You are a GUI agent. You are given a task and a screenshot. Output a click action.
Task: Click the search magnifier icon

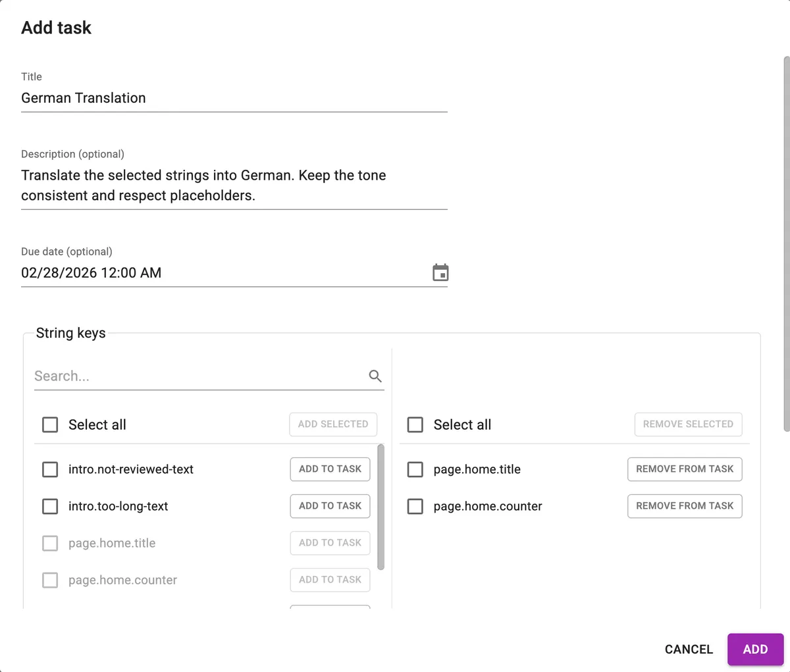pos(375,376)
